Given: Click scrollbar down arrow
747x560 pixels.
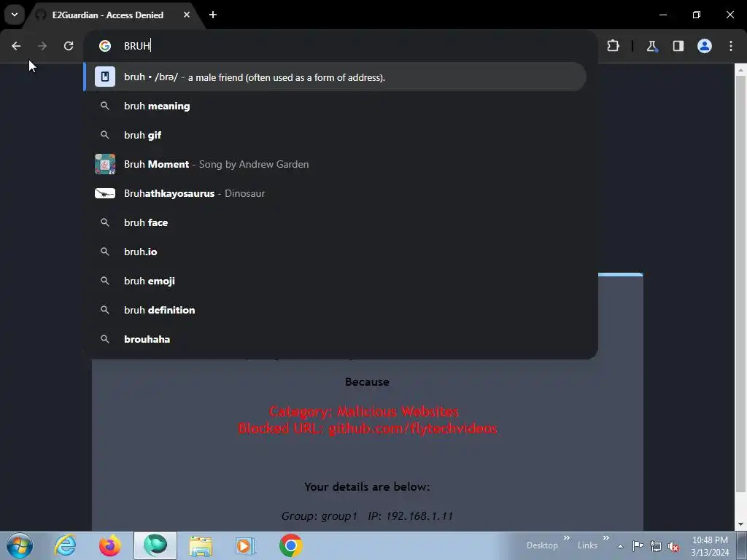Looking at the screenshot, I should pyautogui.click(x=740, y=525).
